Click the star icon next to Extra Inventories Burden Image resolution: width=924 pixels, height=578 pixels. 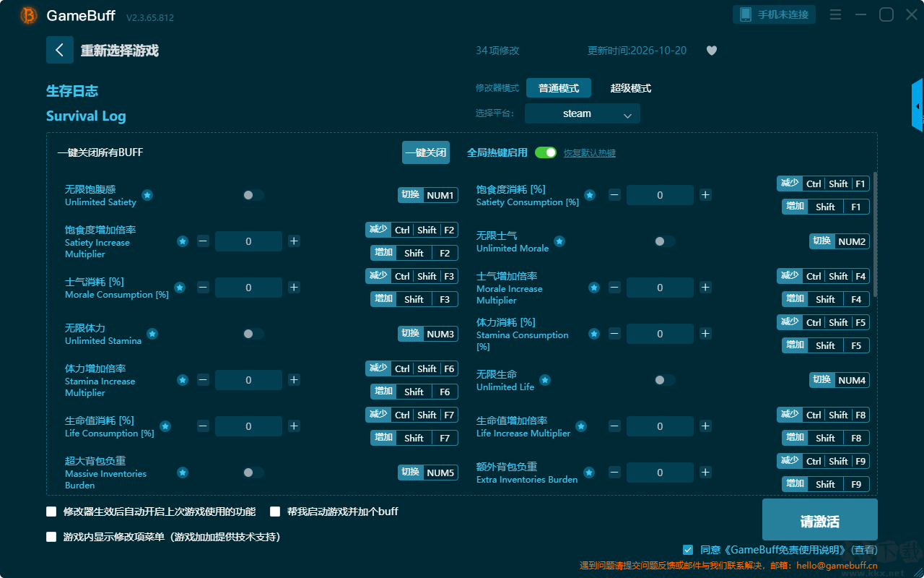[589, 473]
